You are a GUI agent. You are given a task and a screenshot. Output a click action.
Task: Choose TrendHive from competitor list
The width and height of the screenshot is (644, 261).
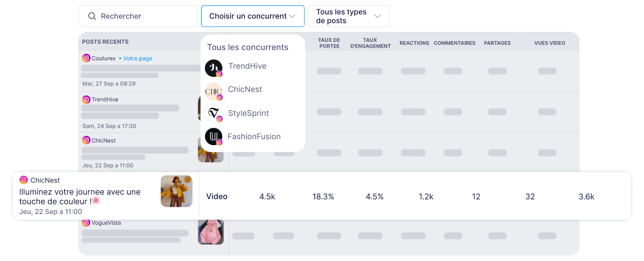pyautogui.click(x=247, y=66)
